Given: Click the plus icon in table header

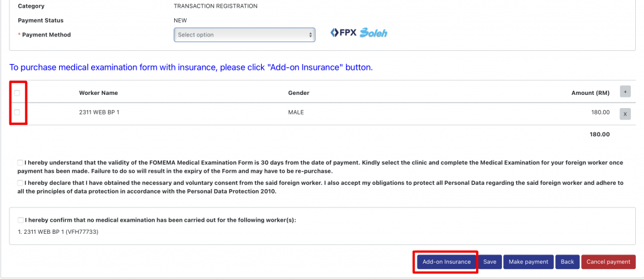Looking at the screenshot, I should point(625,92).
